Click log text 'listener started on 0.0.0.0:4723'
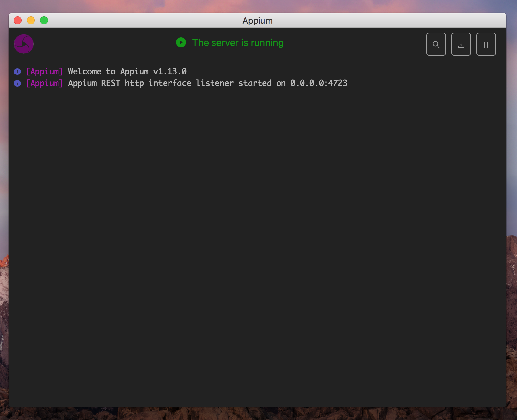 (272, 83)
